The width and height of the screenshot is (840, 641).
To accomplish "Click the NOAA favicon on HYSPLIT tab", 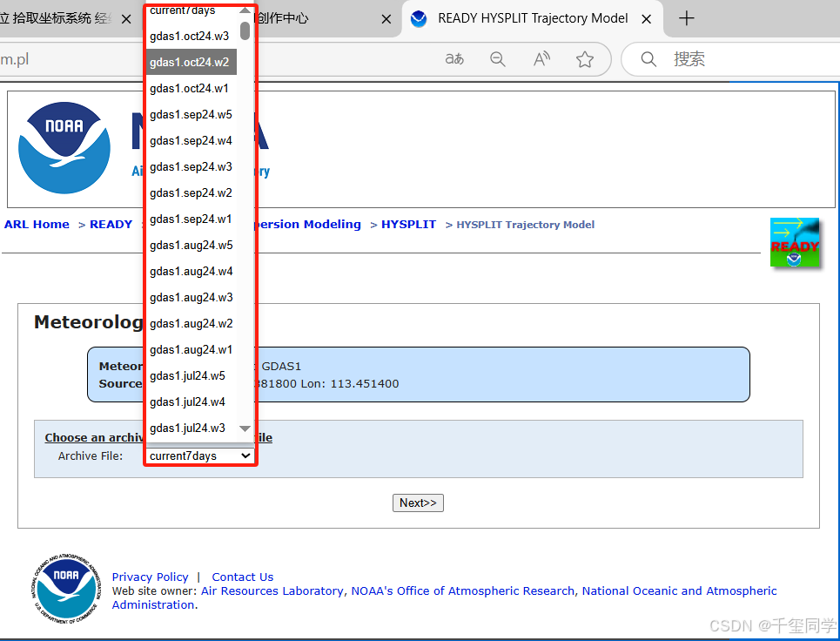I will (x=419, y=19).
